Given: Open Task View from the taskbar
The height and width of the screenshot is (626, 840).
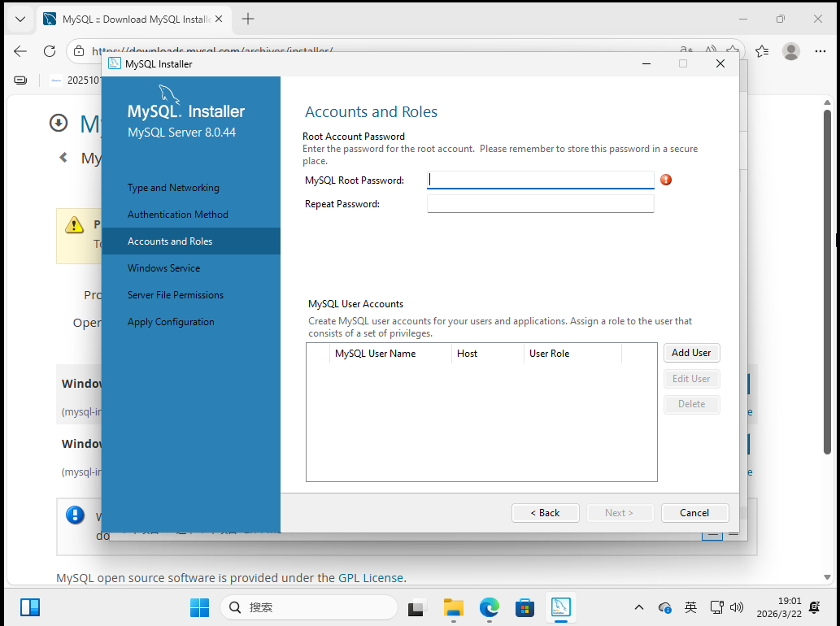Looking at the screenshot, I should (417, 608).
